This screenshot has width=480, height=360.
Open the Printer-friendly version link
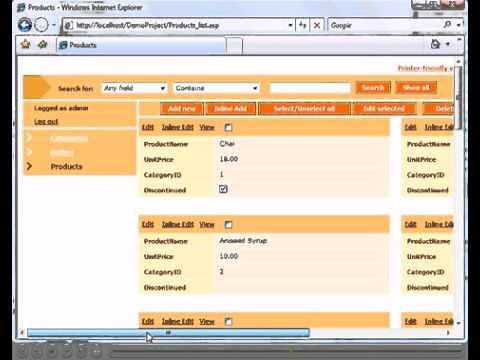426,68
